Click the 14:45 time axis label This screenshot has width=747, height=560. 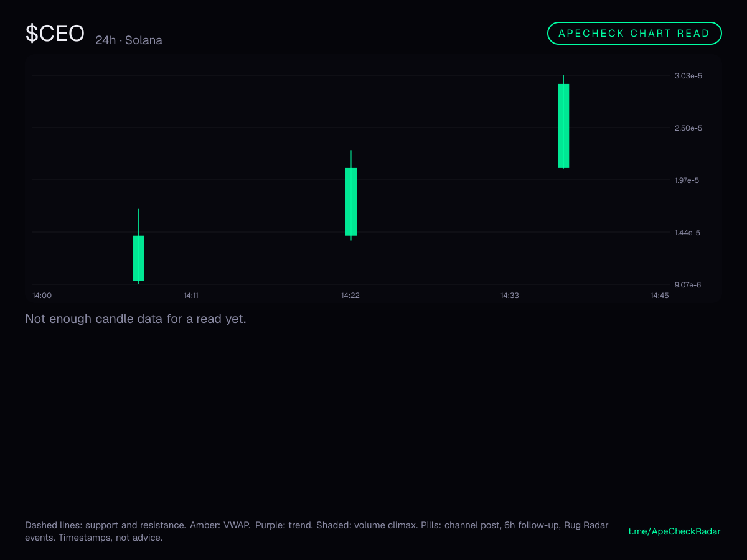(659, 296)
